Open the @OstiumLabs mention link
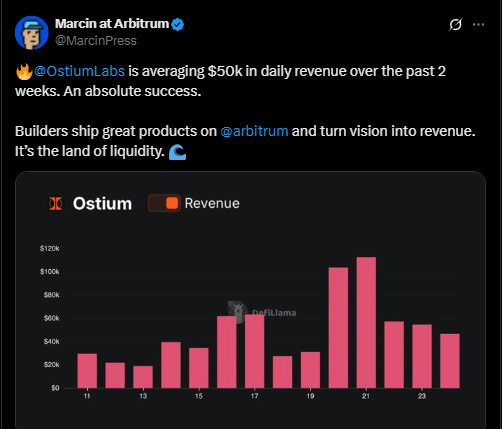 (x=79, y=71)
